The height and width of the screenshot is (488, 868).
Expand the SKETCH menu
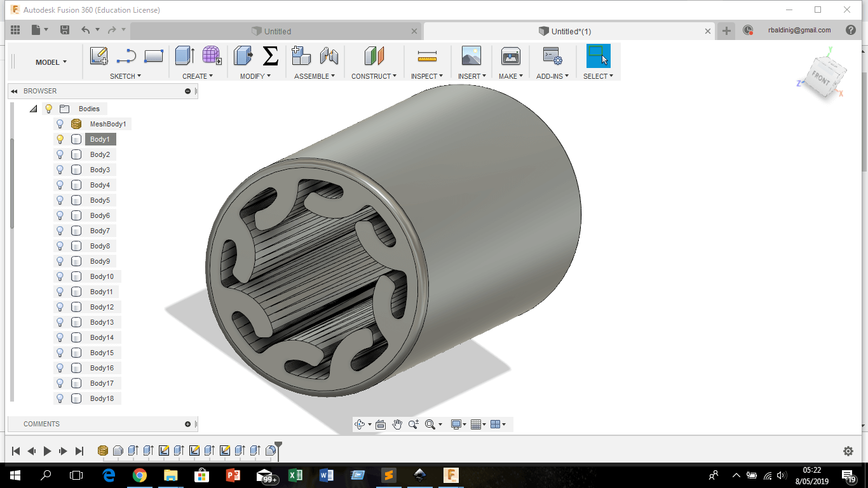[x=125, y=76]
